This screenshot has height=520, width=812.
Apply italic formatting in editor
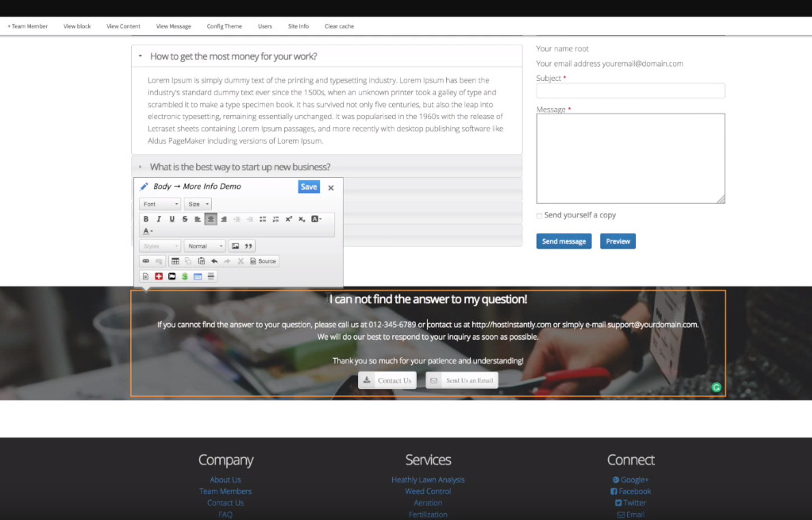coord(159,219)
